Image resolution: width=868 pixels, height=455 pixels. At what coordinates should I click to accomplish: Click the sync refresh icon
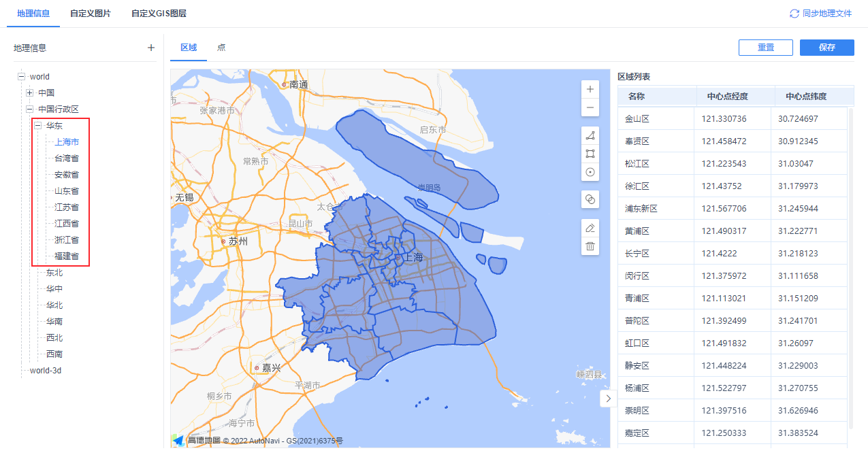coord(794,14)
